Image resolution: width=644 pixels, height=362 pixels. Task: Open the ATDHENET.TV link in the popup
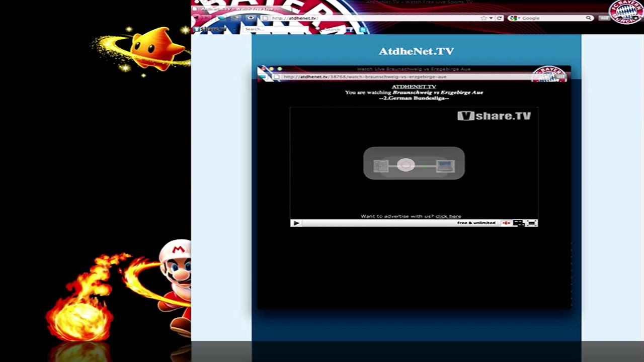tap(414, 87)
